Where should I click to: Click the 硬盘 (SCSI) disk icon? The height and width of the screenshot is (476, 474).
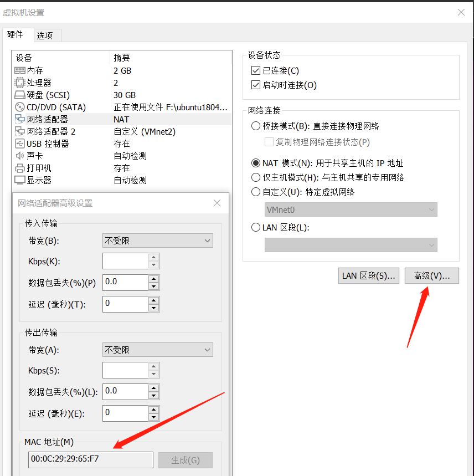click(x=20, y=95)
